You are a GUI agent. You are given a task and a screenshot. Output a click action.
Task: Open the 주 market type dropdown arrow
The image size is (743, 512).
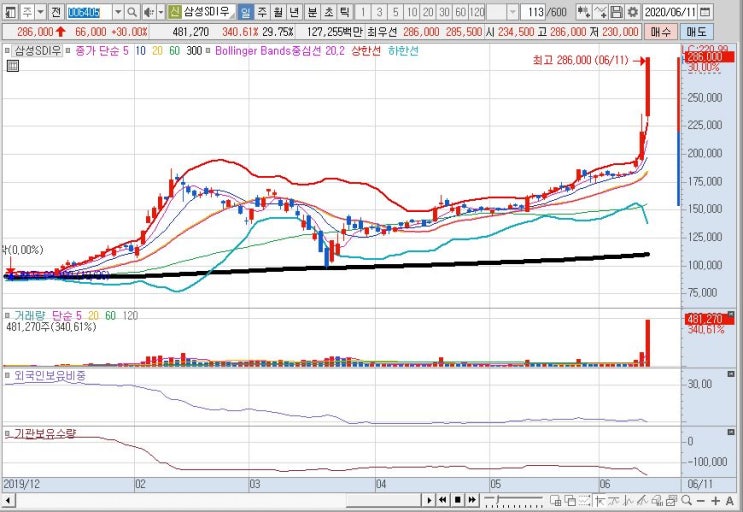click(41, 12)
